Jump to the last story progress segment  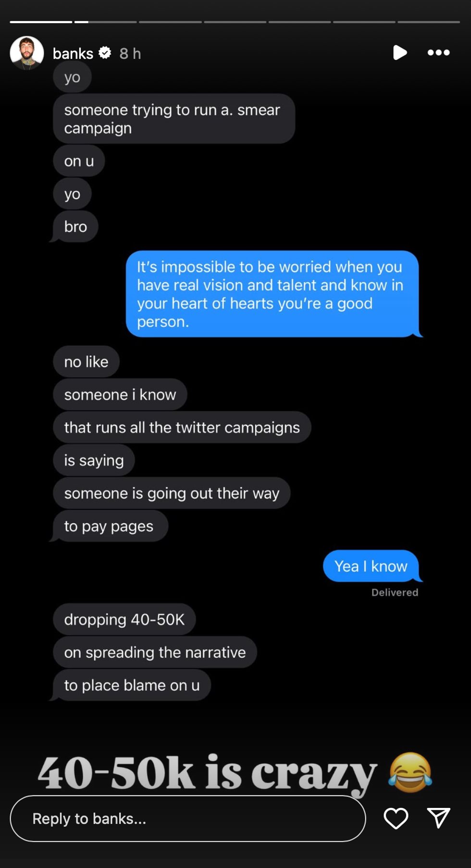[429, 22]
